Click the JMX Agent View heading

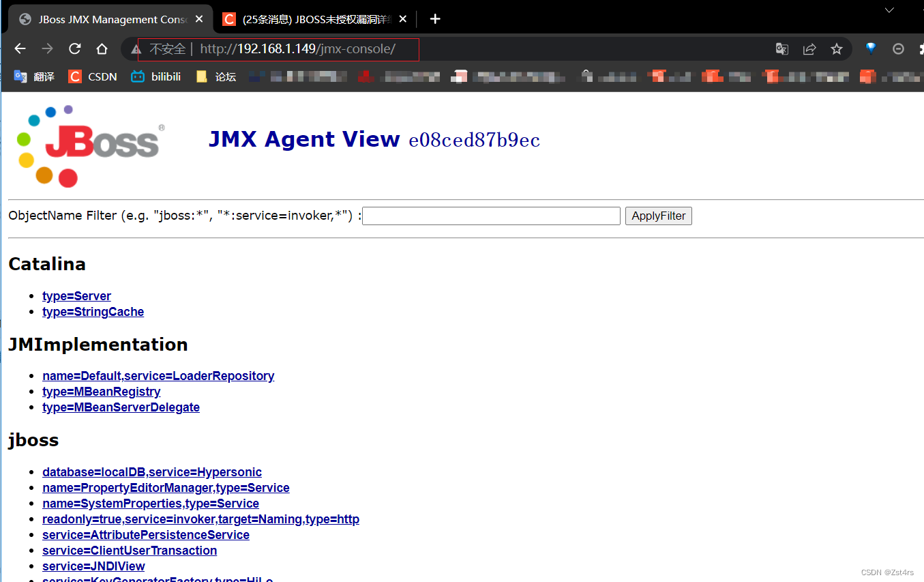(304, 139)
